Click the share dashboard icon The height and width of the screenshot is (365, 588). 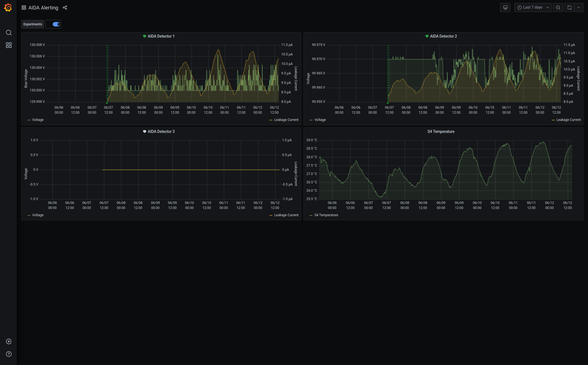pos(65,8)
